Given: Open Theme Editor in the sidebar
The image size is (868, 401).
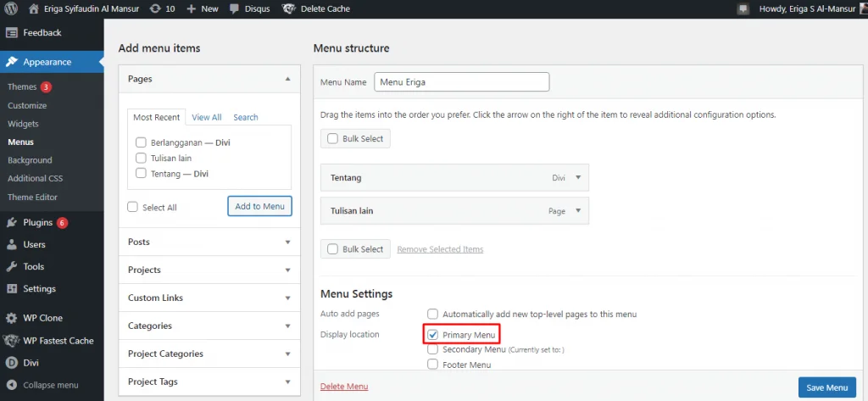Looking at the screenshot, I should [x=33, y=197].
